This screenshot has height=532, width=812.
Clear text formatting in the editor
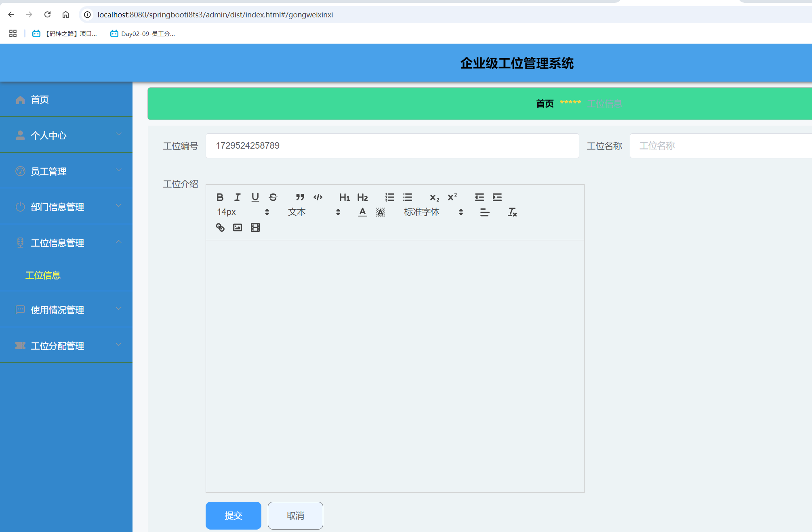tap(512, 212)
